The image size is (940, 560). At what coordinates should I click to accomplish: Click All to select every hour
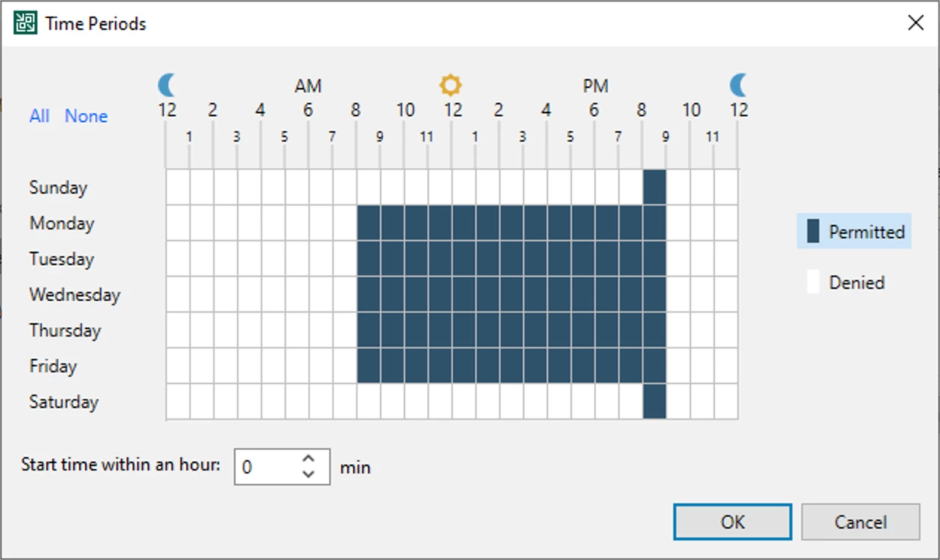(x=39, y=116)
